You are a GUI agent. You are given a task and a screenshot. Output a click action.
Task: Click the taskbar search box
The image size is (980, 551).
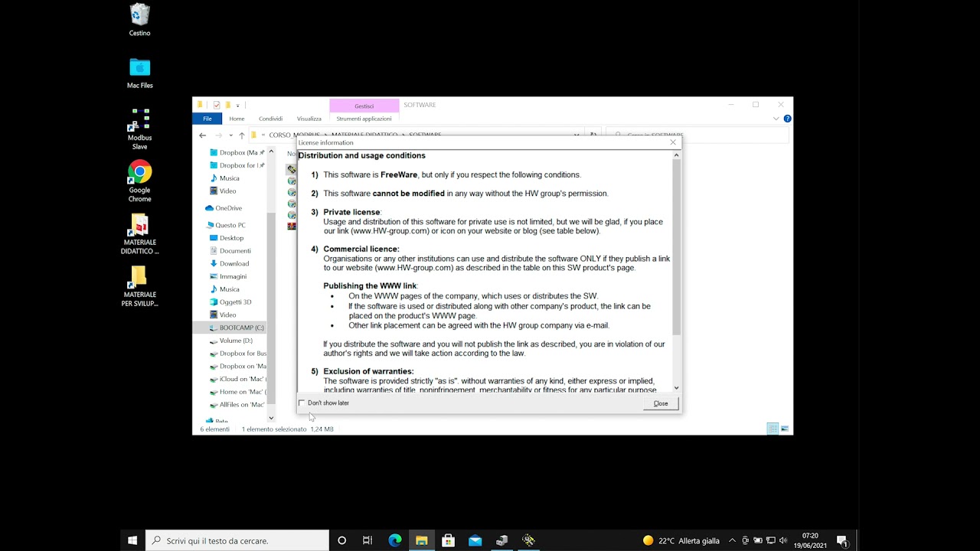tap(237, 540)
